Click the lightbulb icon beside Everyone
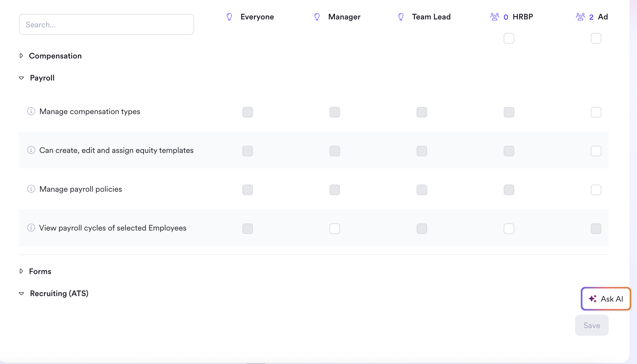The height and width of the screenshot is (364, 637). pos(229,17)
